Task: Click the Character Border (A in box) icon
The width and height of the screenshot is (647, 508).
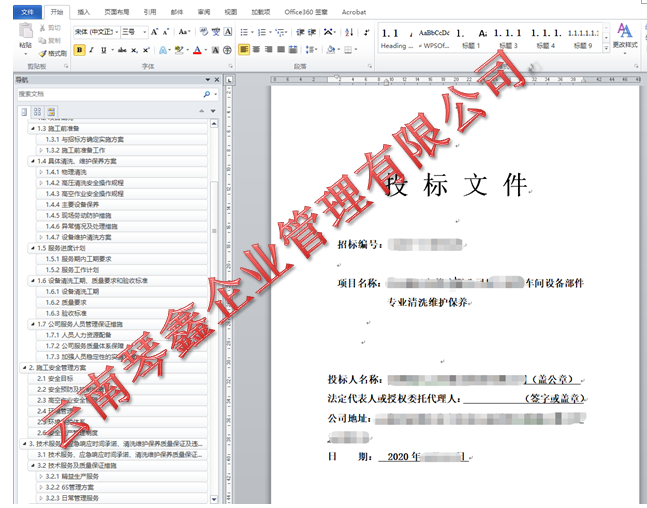Action: tap(228, 32)
